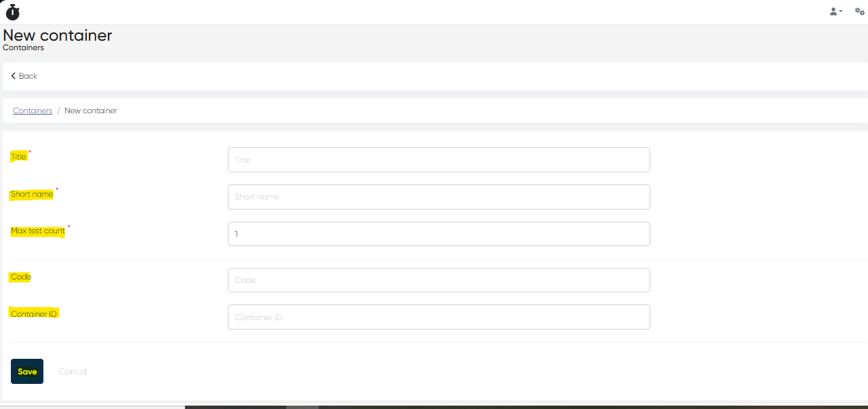
Task: Click the Cancel button
Action: click(x=73, y=372)
